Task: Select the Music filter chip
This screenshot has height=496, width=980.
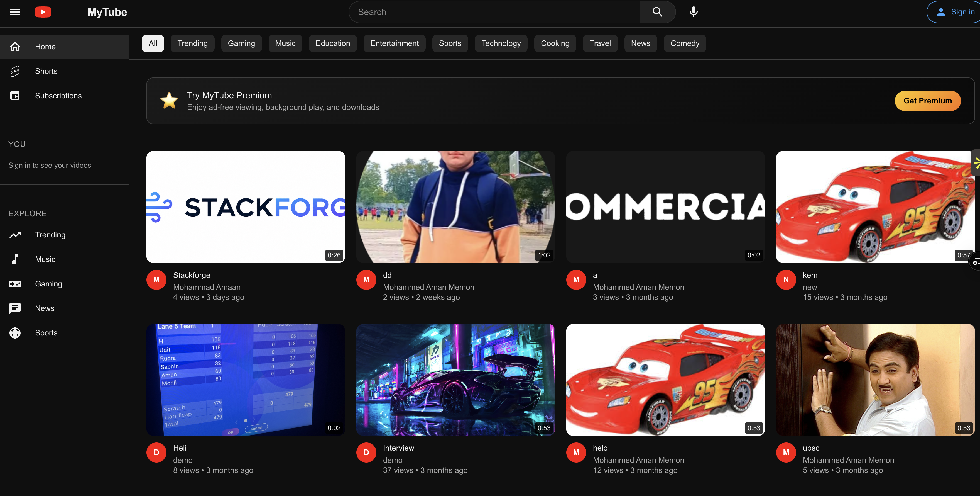Action: pos(285,43)
